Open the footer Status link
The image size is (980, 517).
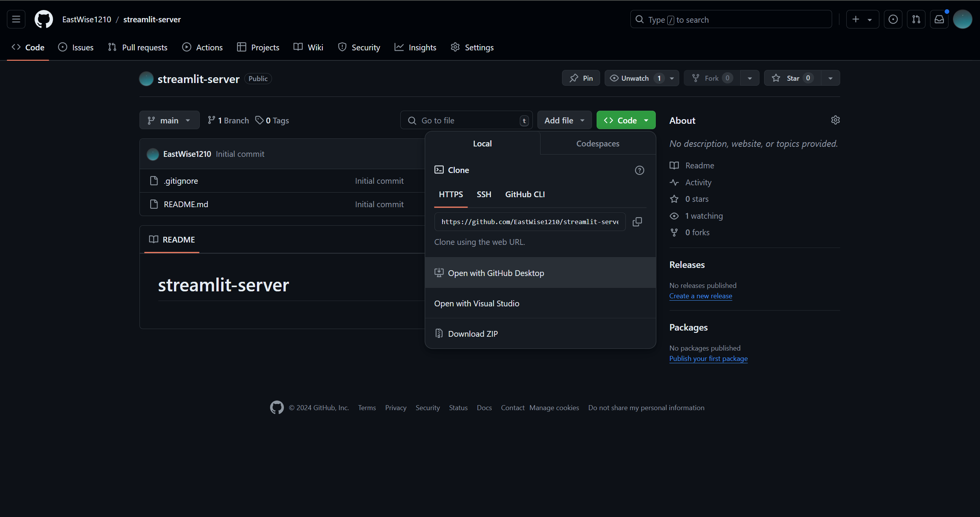pos(458,407)
